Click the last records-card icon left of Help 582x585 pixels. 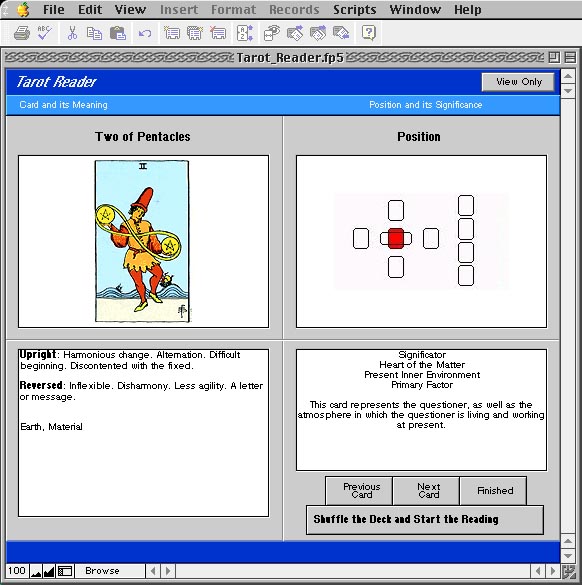pos(341,33)
